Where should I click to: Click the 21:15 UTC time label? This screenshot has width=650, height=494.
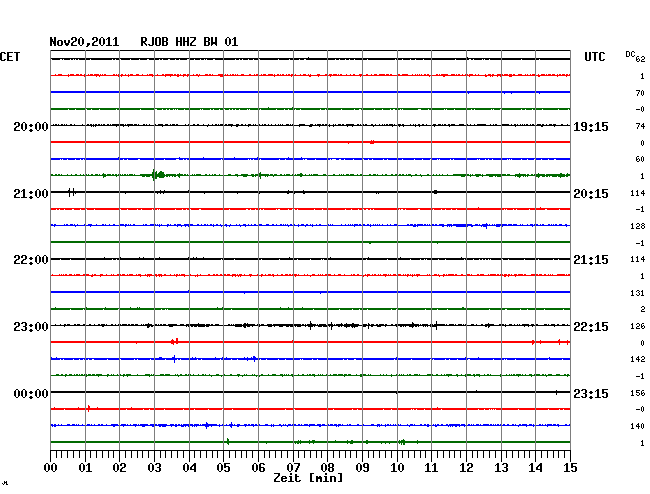coord(591,260)
